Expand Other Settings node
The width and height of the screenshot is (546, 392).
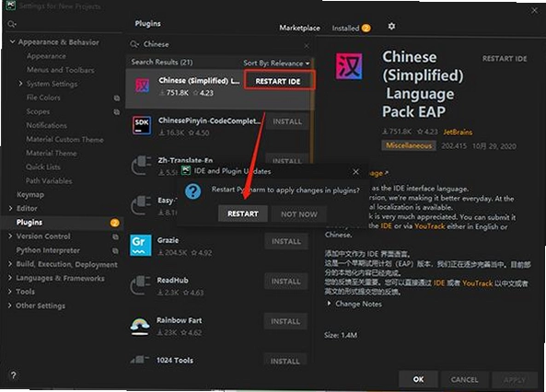[x=10, y=306]
